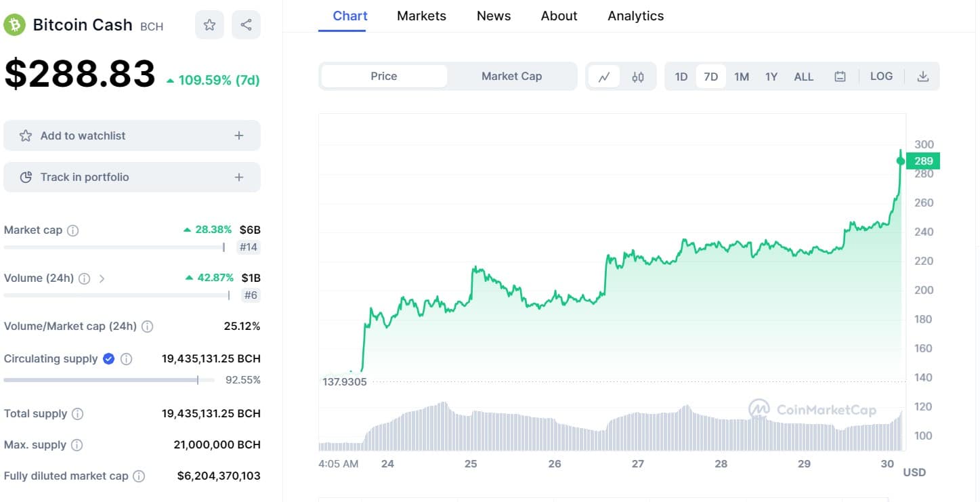Image resolution: width=980 pixels, height=502 pixels.
Task: Star Bitcoin Cash as favorite
Action: click(209, 25)
